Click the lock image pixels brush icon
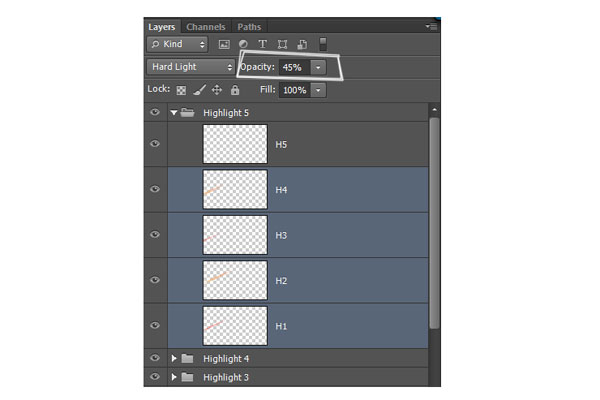Screen dimensions: 600x400 pos(199,90)
